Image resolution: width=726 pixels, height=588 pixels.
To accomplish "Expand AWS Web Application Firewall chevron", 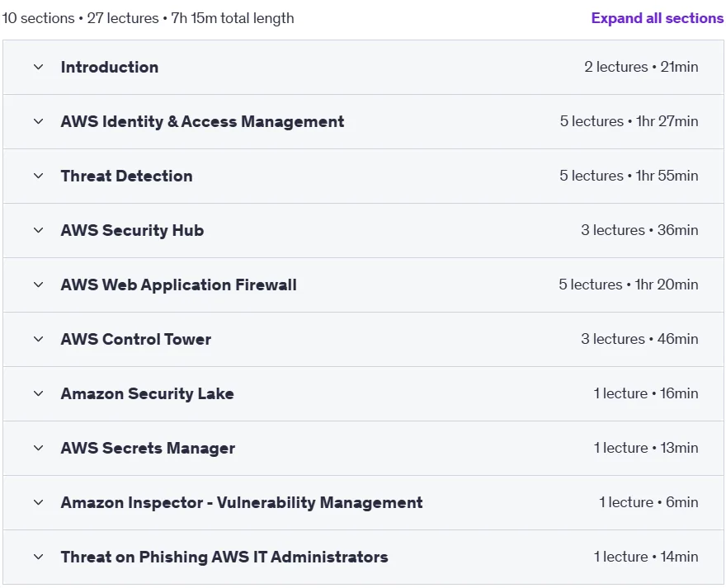I will click(x=39, y=285).
